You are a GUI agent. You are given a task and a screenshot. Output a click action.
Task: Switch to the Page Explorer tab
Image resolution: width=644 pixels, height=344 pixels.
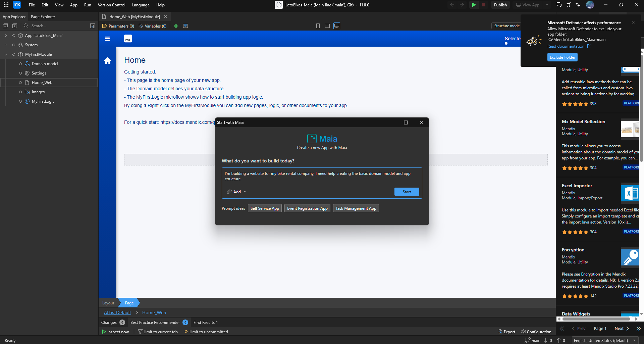click(x=43, y=17)
